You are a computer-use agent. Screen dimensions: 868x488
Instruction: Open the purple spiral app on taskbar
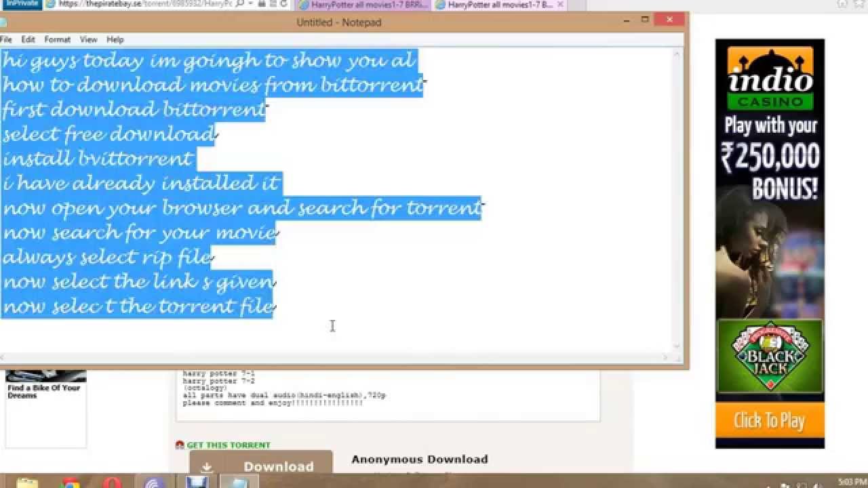[154, 483]
